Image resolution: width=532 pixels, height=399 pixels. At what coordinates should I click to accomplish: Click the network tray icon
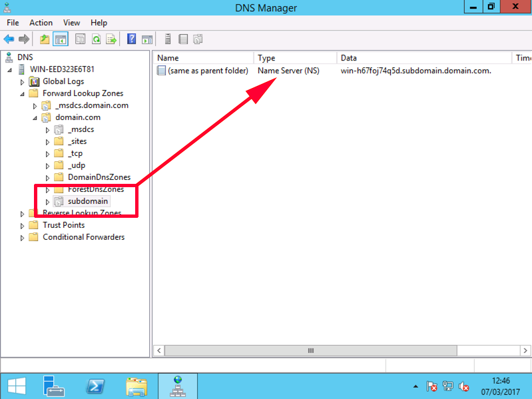click(448, 386)
